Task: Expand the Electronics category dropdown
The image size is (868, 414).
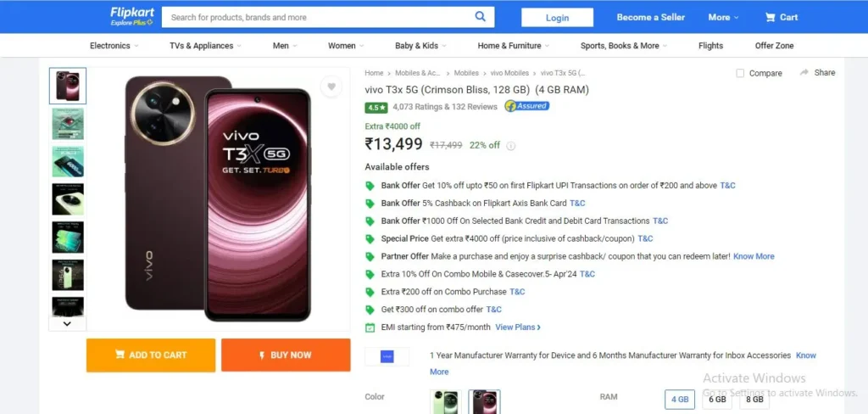Action: click(x=114, y=46)
